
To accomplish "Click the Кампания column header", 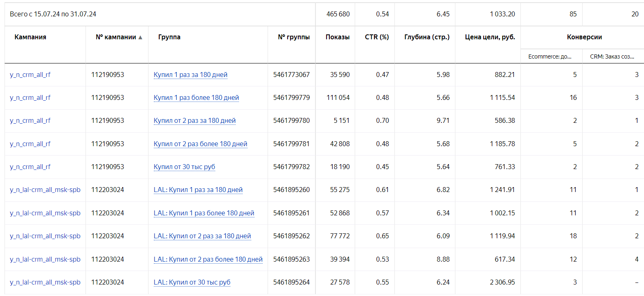I will [x=30, y=37].
